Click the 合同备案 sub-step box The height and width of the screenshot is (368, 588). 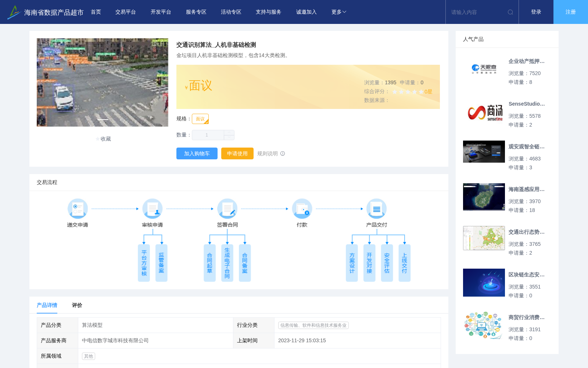click(x=245, y=263)
